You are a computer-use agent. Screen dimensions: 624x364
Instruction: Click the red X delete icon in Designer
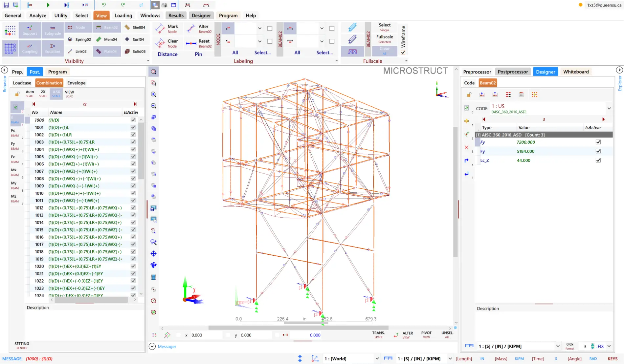coord(466,147)
